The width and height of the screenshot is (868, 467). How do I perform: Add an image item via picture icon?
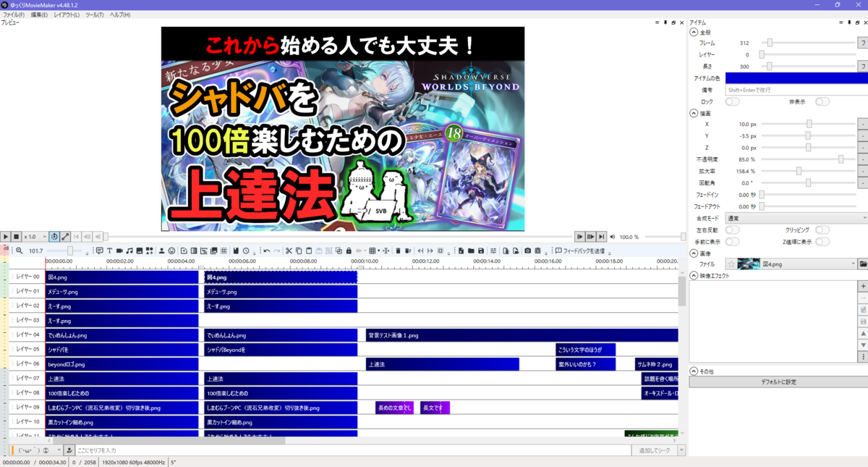(139, 251)
